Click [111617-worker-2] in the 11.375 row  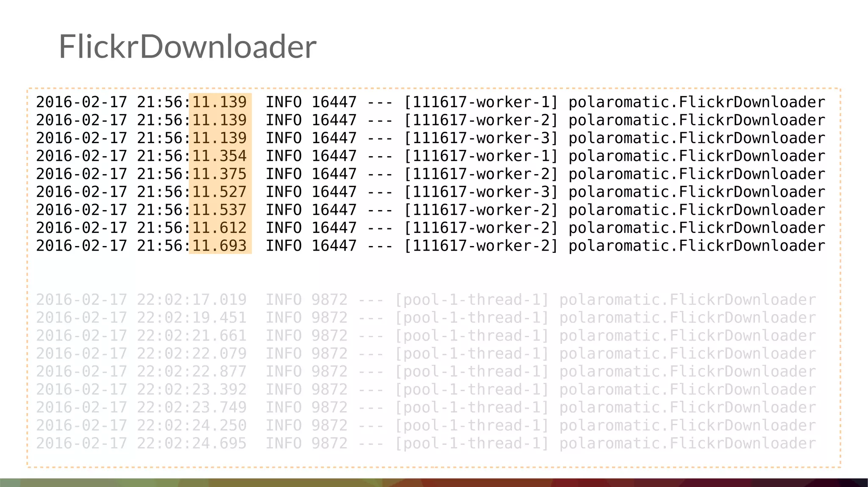coord(481,174)
